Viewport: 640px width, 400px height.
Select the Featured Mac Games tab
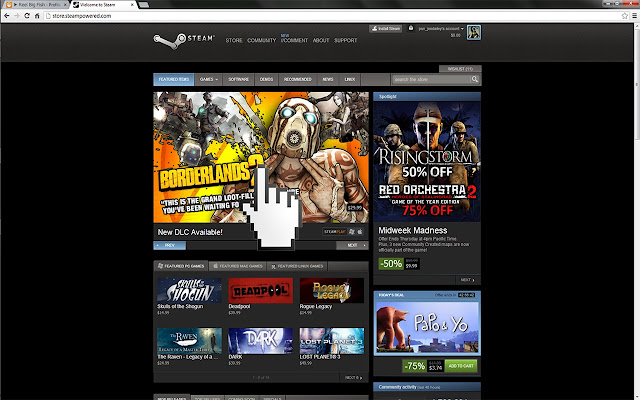tap(238, 266)
